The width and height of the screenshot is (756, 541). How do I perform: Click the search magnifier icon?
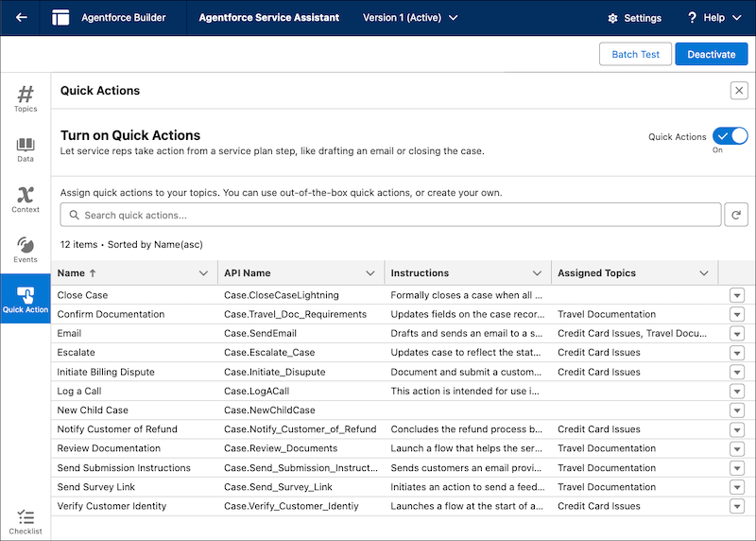(74, 215)
